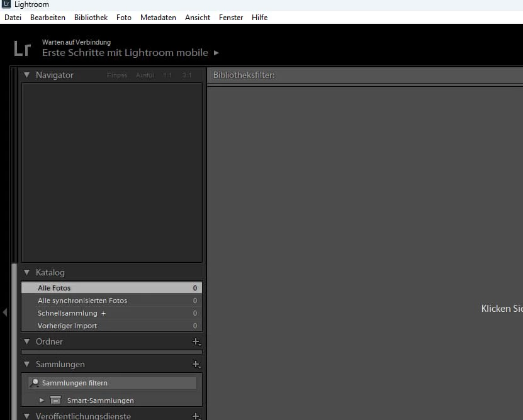
Task: Set Navigator zoom to 1:1
Action: [x=167, y=75]
